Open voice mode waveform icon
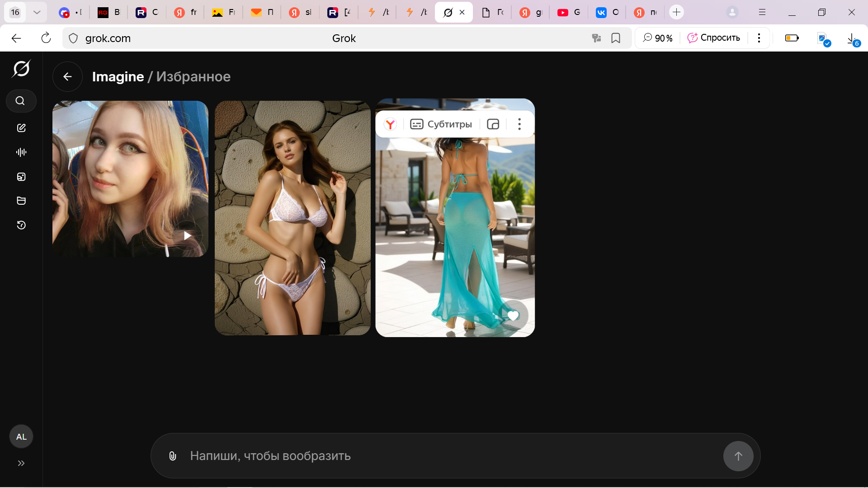Viewport: 868px width, 488px height. [x=21, y=152]
